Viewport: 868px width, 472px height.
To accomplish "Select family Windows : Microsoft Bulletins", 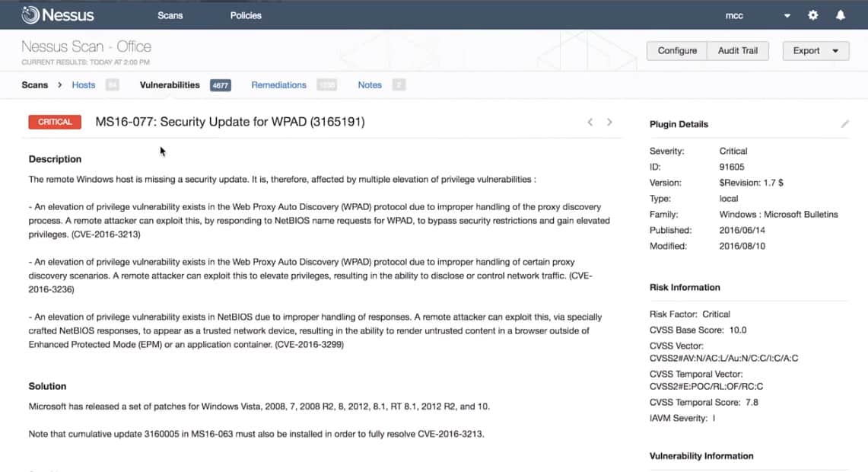I will click(x=778, y=215).
